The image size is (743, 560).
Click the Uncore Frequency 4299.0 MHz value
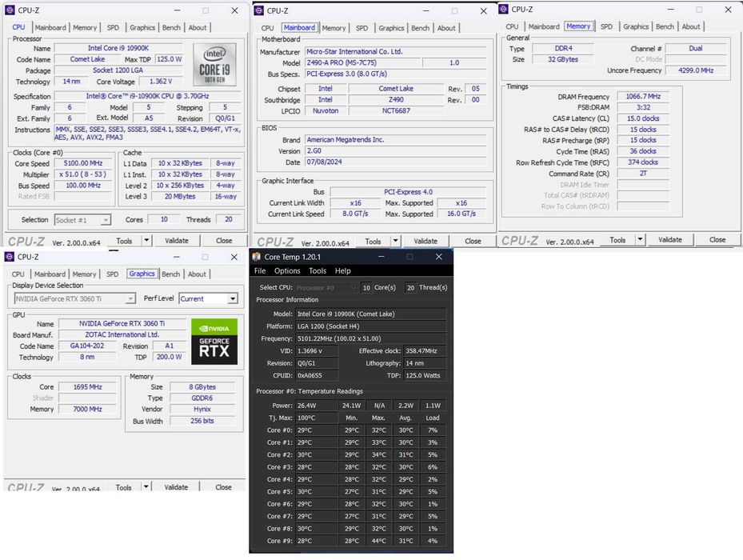[x=696, y=70]
